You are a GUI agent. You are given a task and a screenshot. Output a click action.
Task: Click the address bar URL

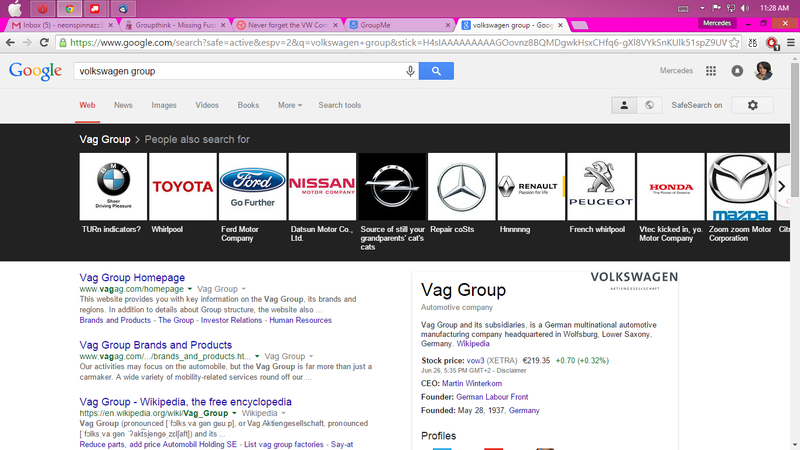click(x=398, y=43)
